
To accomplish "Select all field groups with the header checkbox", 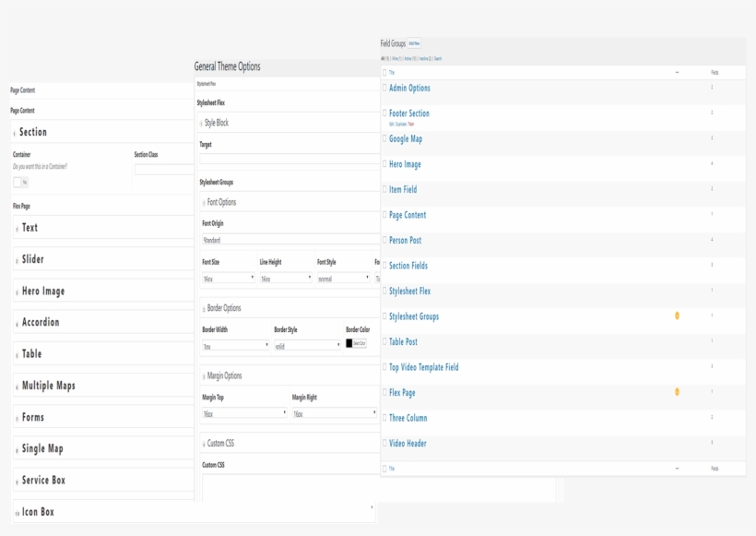I will [x=384, y=71].
